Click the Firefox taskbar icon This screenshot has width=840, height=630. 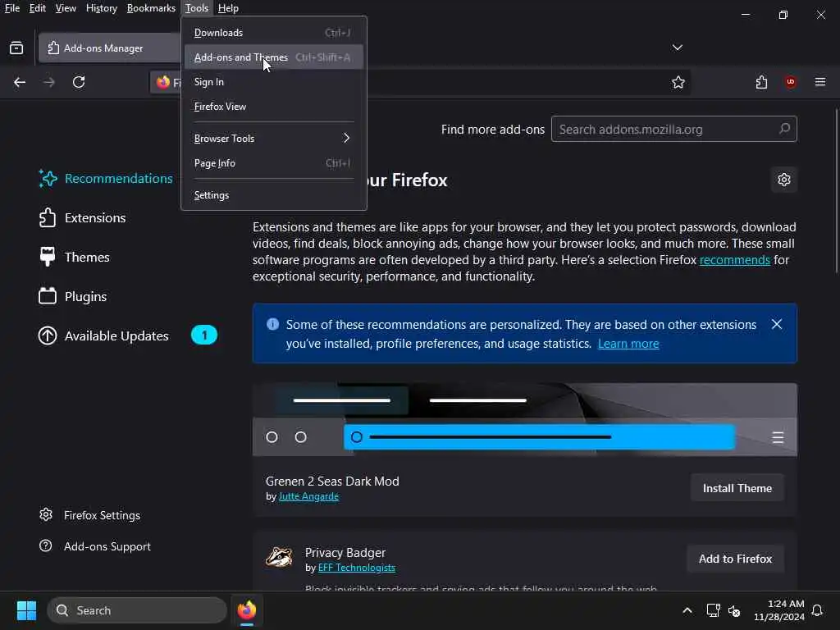pos(247,610)
